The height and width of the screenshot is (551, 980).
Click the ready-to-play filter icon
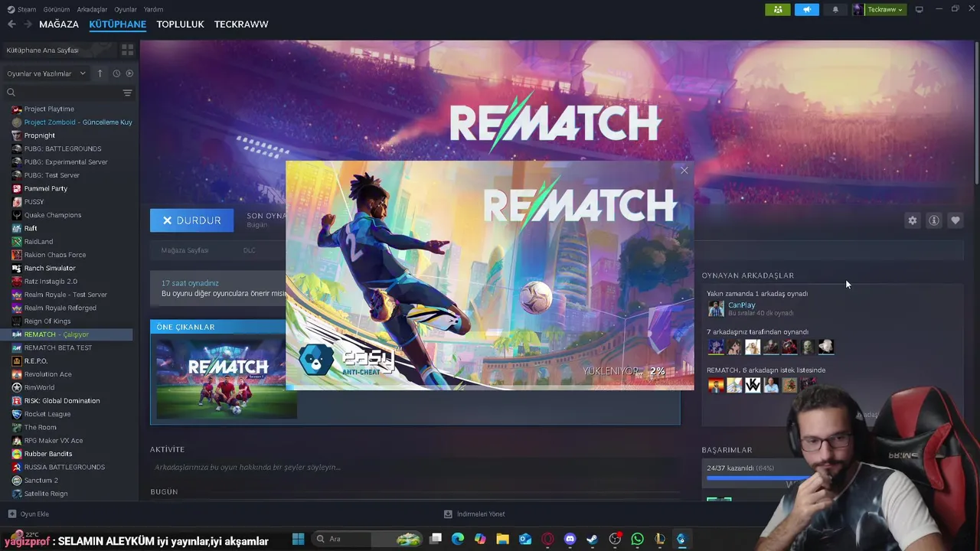click(x=129, y=73)
